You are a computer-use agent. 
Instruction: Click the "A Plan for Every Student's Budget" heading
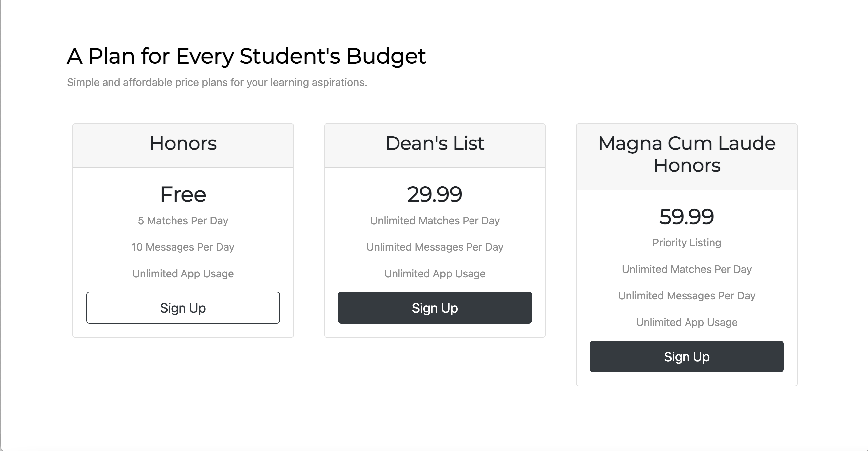(246, 56)
